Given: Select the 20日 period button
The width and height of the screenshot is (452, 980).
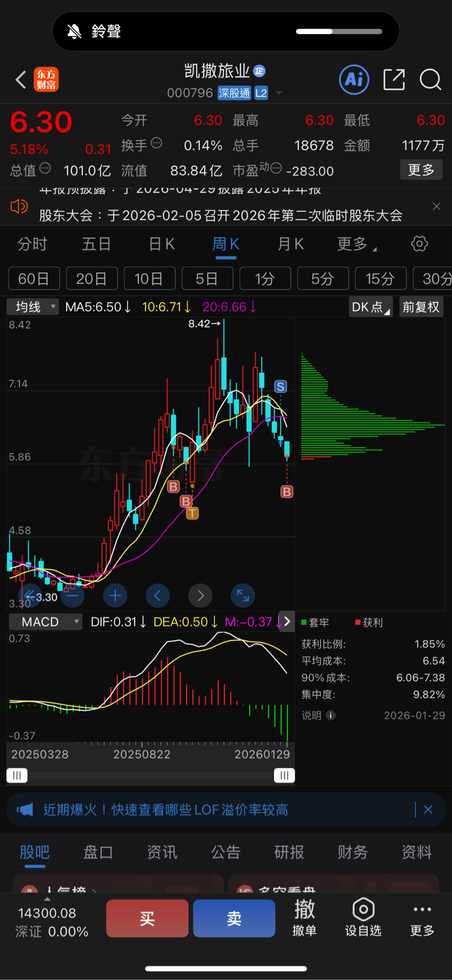Looking at the screenshot, I should click(x=92, y=278).
